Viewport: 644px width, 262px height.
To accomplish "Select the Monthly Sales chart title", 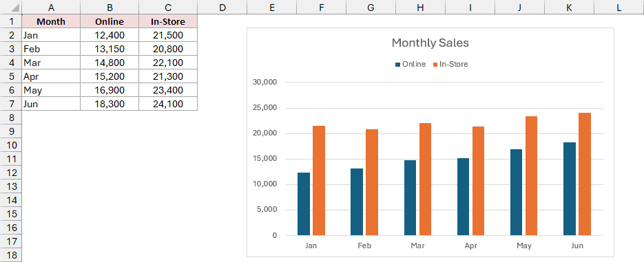I will point(430,43).
